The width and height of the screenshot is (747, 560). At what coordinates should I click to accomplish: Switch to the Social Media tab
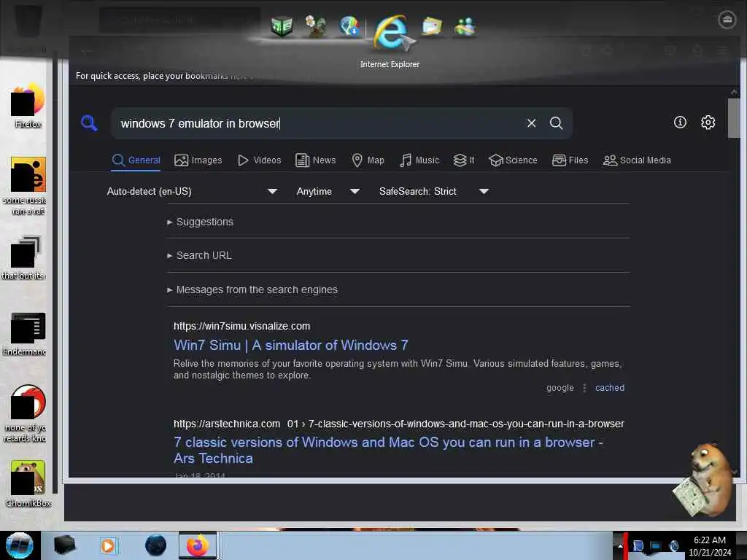[x=637, y=160]
